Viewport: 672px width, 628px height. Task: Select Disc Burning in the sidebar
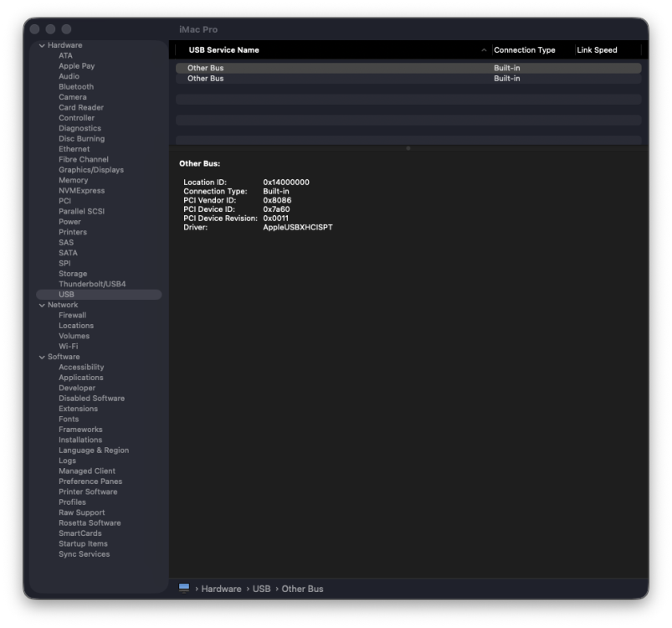81,138
